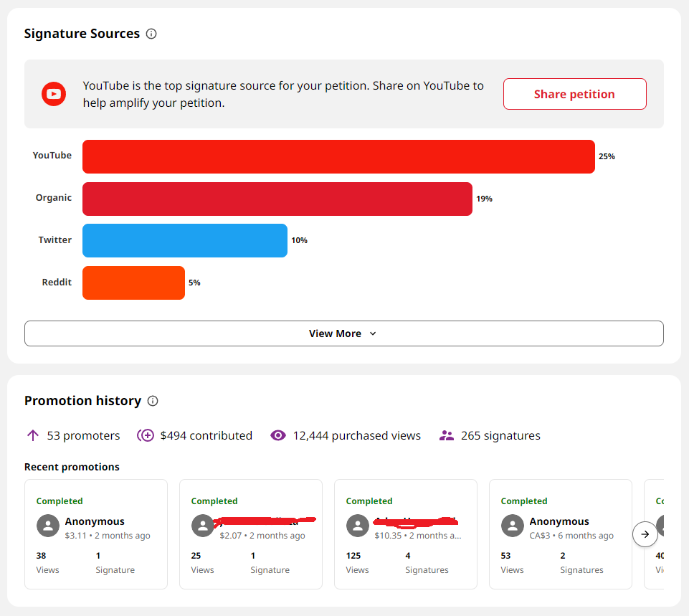Click the purchased views eye icon
This screenshot has width=689, height=616.
[x=278, y=435]
